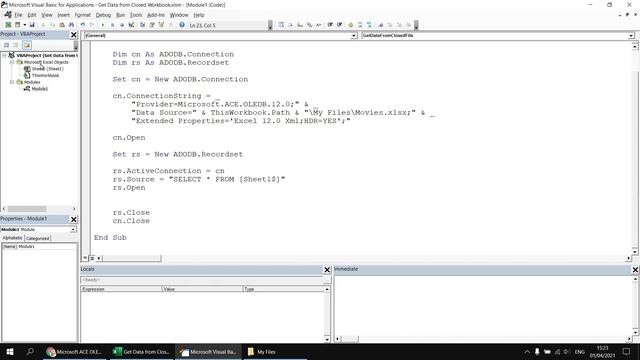This screenshot has width=640, height=360.
Task: Open the Add-Ins menu
Action: 156,15
